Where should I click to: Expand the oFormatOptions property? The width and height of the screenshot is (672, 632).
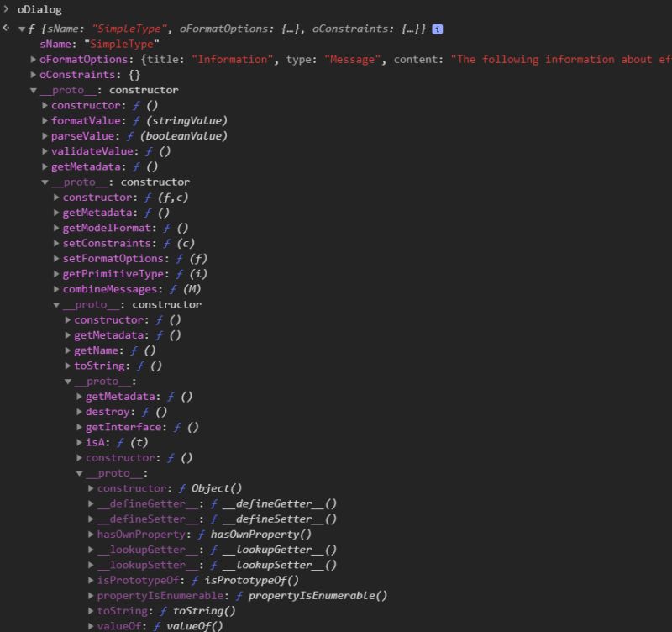coord(34,59)
